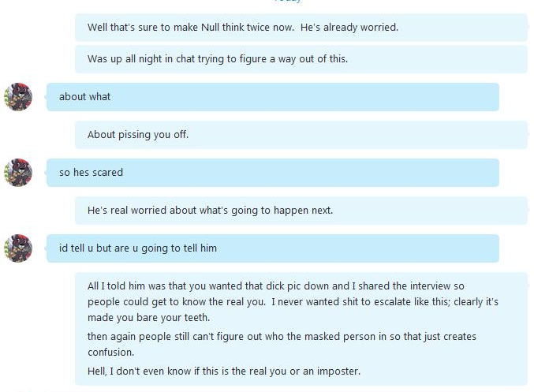Select the message "Well that's sure to make Null think twice"

pos(301,28)
